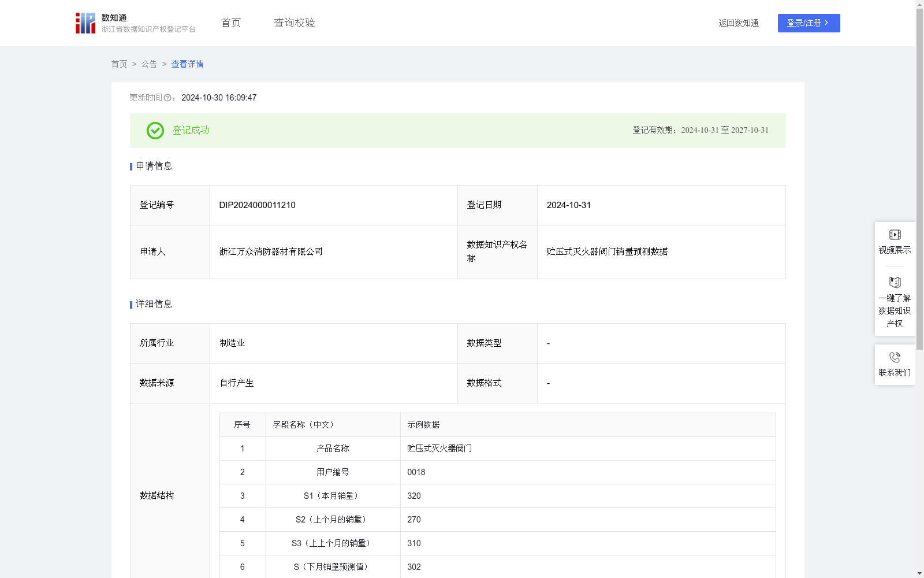Click the 登录/注册 button
Viewport: 924px width, 578px height.
click(x=808, y=23)
